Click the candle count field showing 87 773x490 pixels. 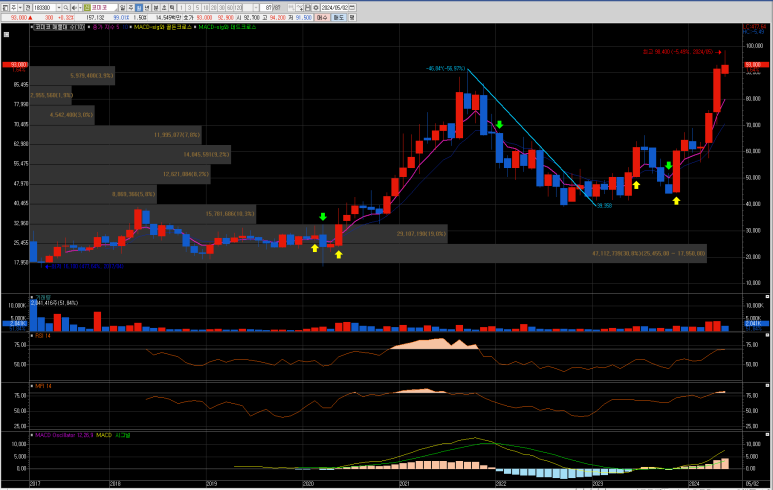pyautogui.click(x=266, y=8)
